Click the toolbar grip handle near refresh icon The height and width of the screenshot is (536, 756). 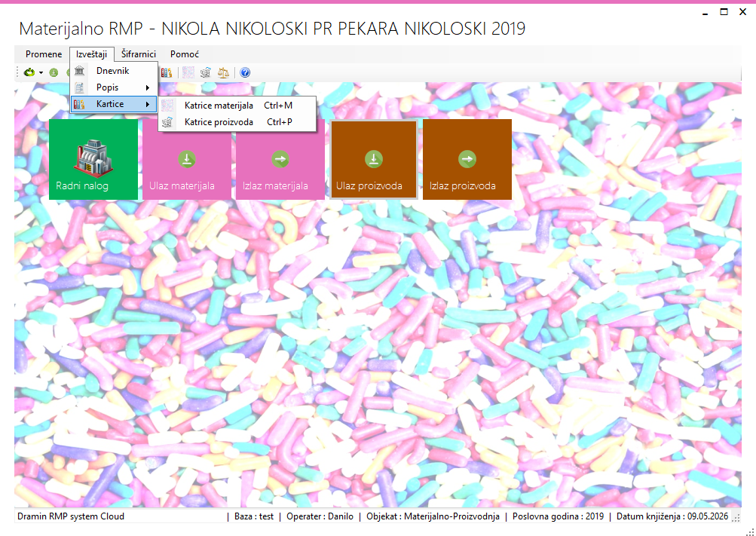[17, 72]
